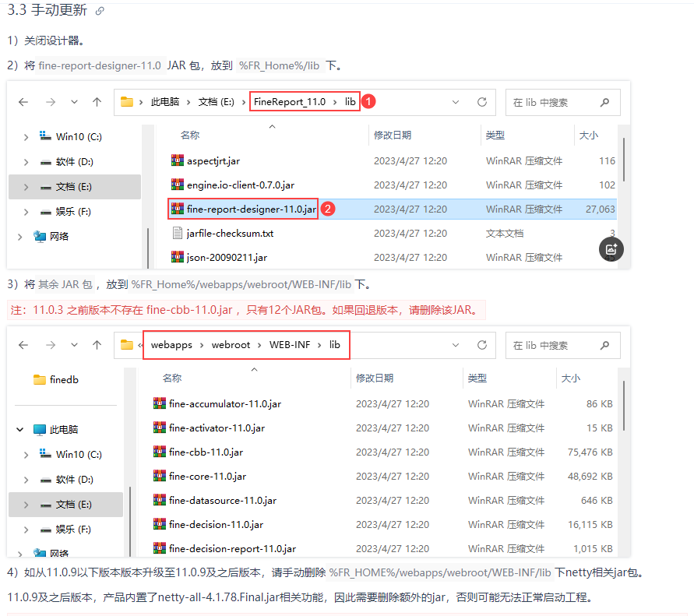
Task: Open the recent locations chevron in the webapps explorer
Action: pos(74,345)
